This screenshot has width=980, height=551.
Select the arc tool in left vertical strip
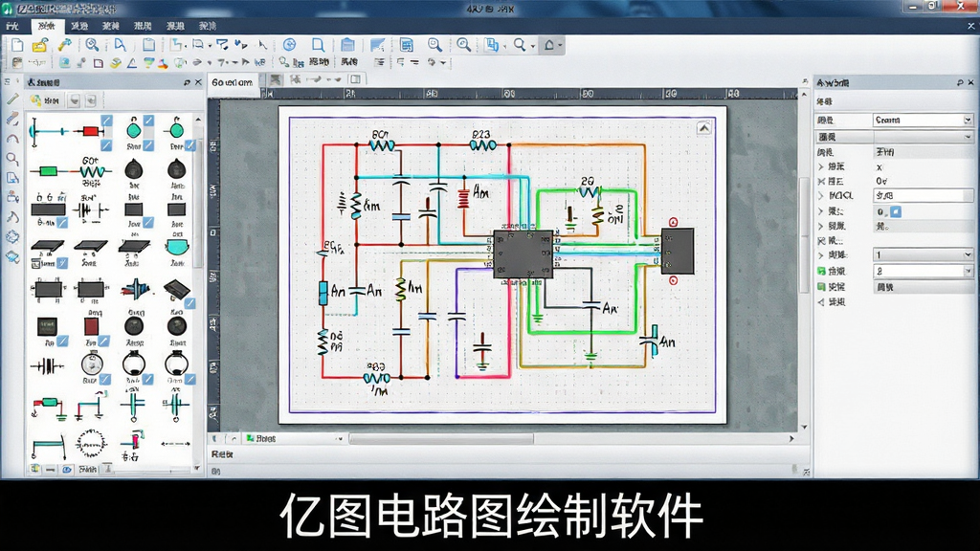click(11, 139)
